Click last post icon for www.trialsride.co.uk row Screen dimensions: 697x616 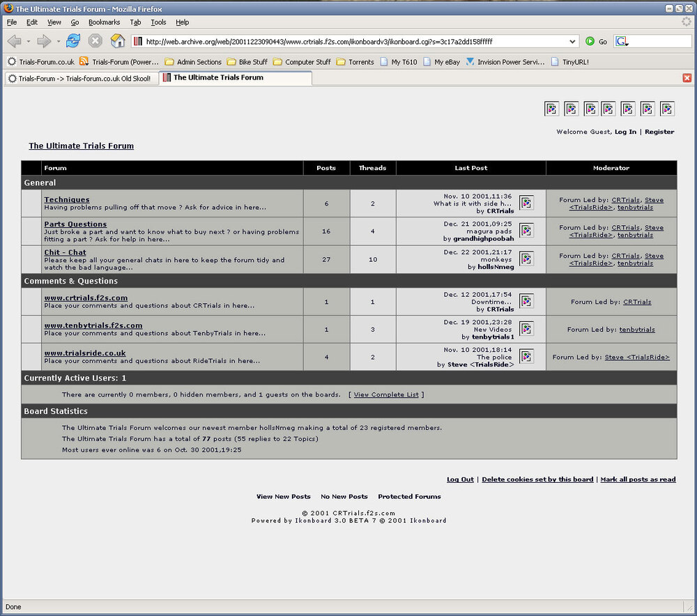[x=526, y=356]
